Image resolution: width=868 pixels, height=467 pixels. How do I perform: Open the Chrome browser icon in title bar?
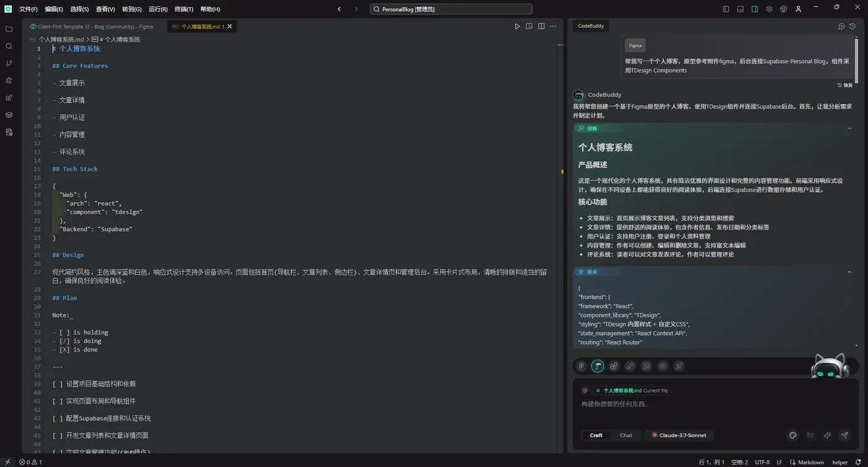click(x=784, y=9)
